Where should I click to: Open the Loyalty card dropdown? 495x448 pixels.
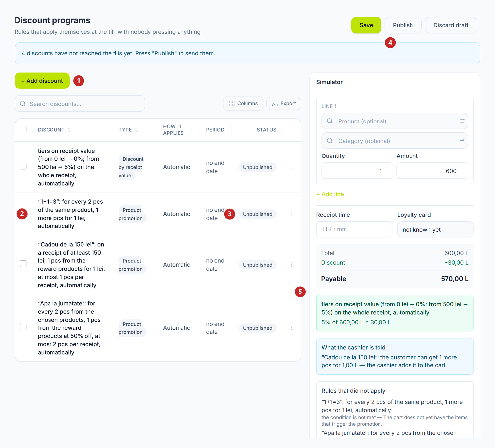[x=435, y=229]
